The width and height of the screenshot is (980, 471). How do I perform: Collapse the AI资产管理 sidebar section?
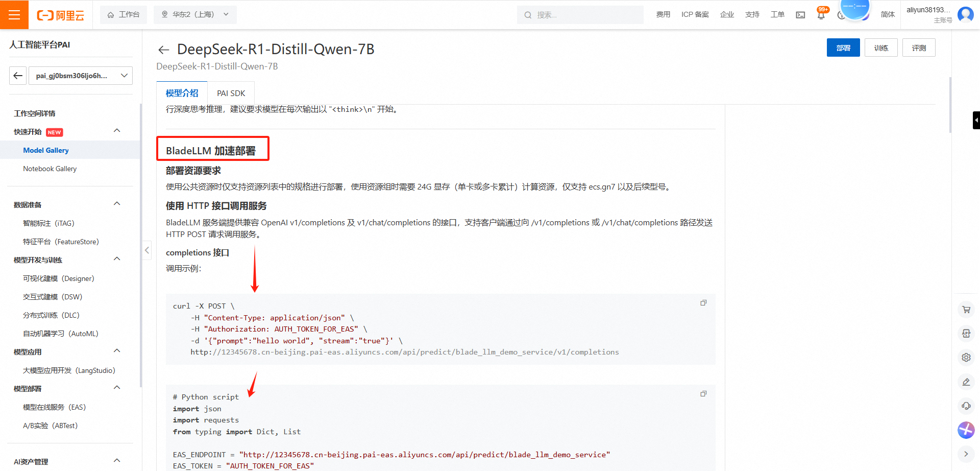coord(117,461)
